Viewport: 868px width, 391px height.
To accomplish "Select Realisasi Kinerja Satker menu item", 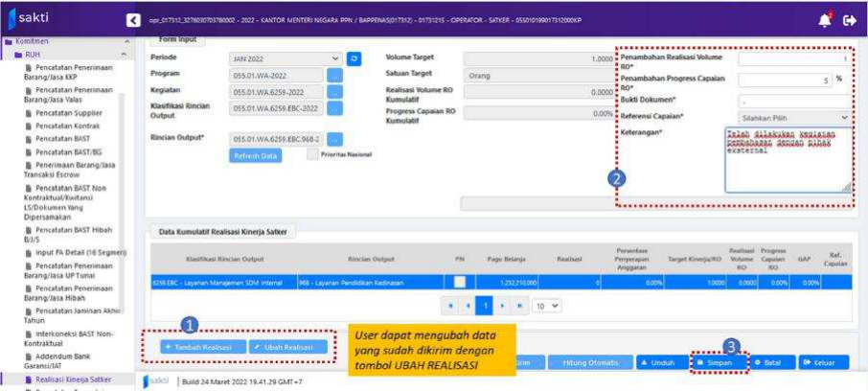I will click(71, 379).
